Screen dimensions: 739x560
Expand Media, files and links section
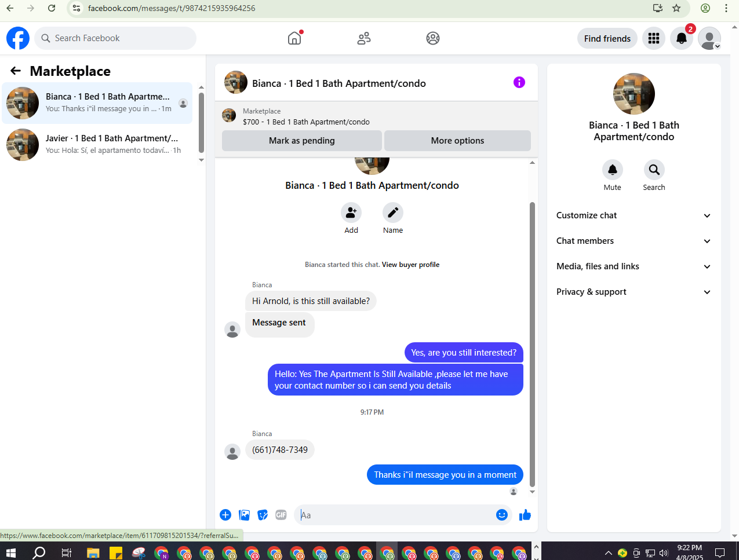[x=634, y=266]
